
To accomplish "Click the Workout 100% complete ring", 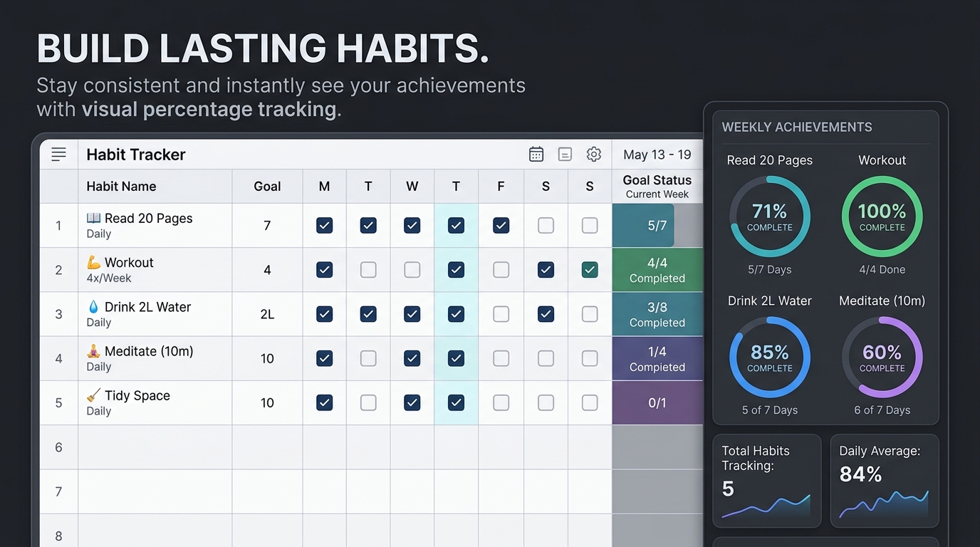I will click(x=882, y=217).
